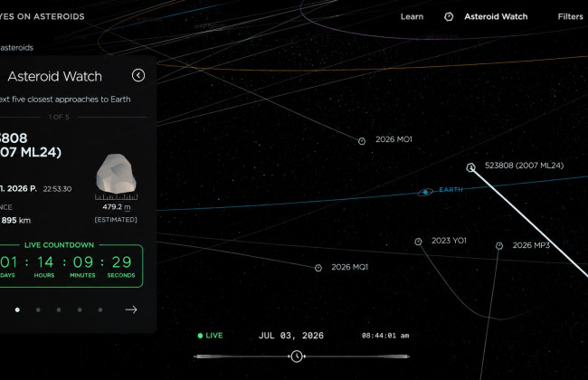This screenshot has height=380, width=588.
Task: Collapse the Asteroid Watch panel with back arrow
Action: pyautogui.click(x=138, y=75)
